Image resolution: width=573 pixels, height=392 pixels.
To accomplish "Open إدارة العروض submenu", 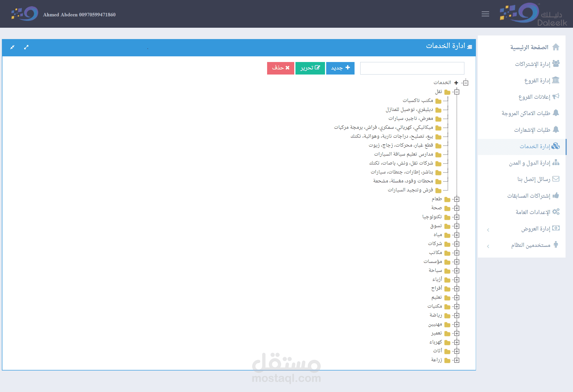I will pos(535,229).
